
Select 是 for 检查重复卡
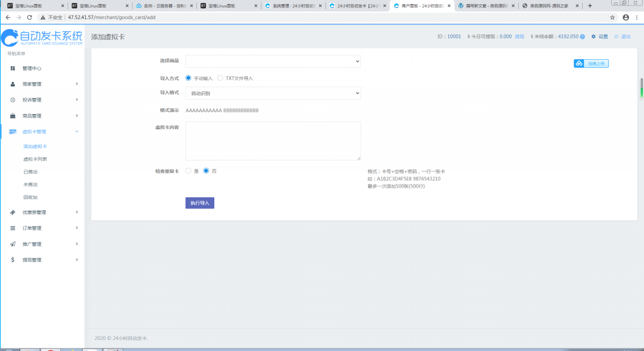pos(188,170)
